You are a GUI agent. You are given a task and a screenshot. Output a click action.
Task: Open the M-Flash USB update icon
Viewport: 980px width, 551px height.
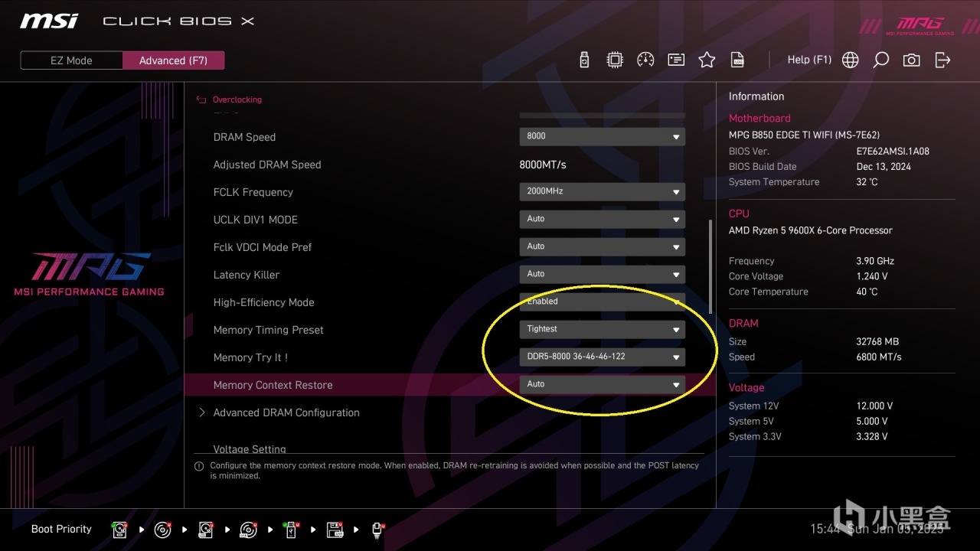point(584,60)
